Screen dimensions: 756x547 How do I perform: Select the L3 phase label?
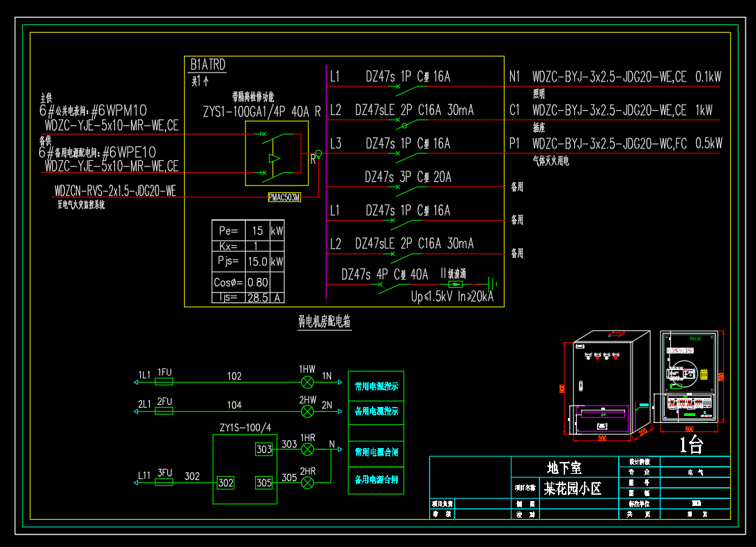click(x=336, y=144)
